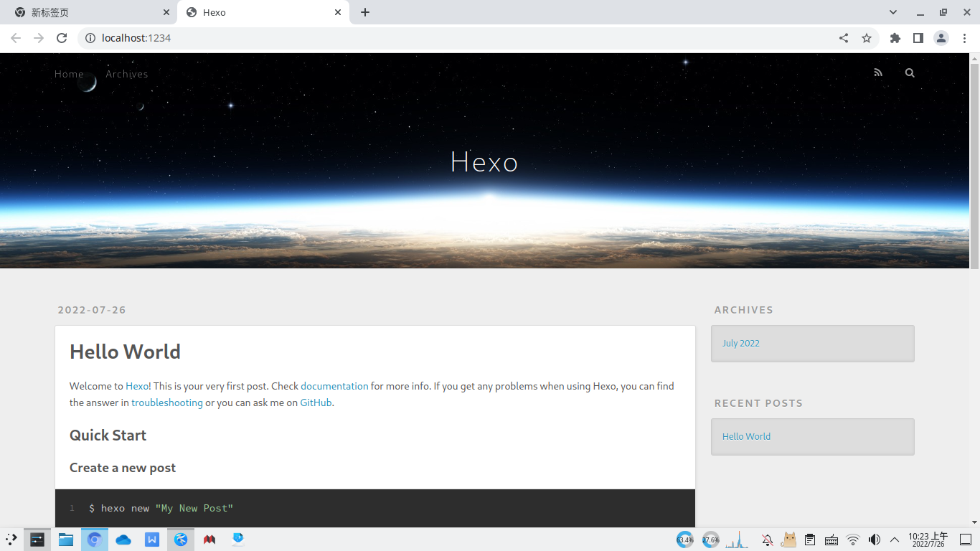Open the tab search dropdown chevron
Screen dimensions: 980x551
[x=893, y=12]
